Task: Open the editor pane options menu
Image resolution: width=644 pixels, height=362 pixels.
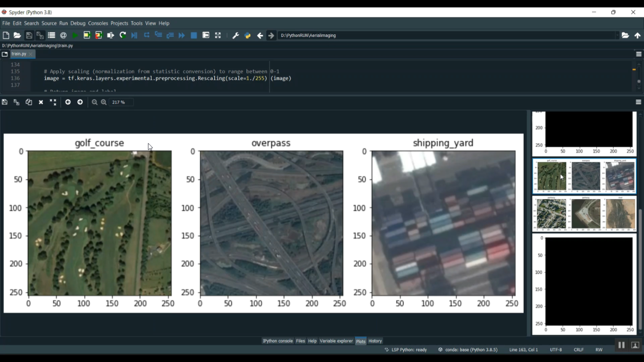Action: [638, 54]
